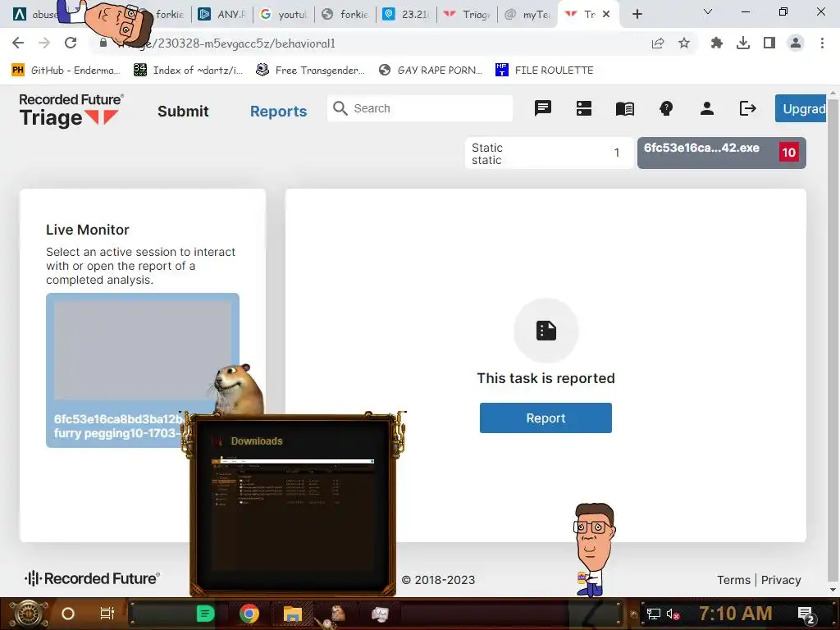Switch to the myTe browser tab

pos(527,15)
